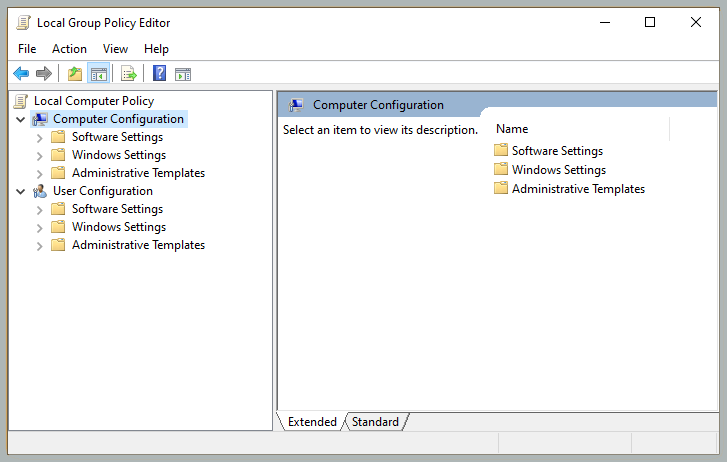Click folder icon of Administrative Templates under User Configuration
Viewport: 727px width, 462px height.
pos(58,245)
